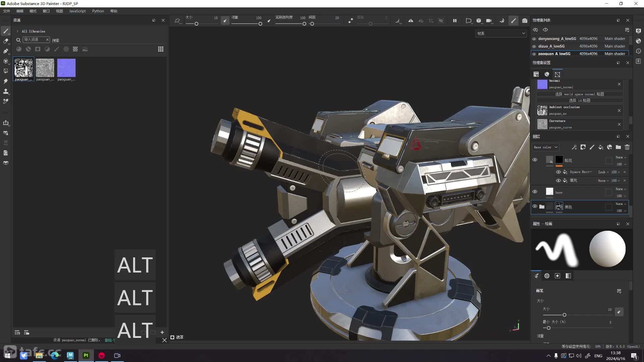Image resolution: width=644 pixels, height=362 pixels.
Task: Remove the Ambient occlusion paoguan_ao map
Action: 619,111
